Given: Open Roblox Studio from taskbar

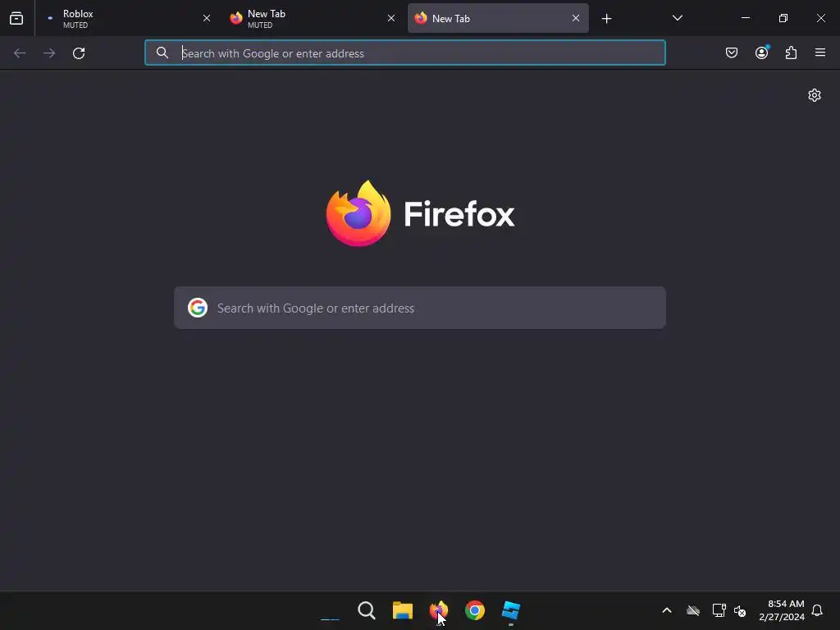Looking at the screenshot, I should pos(511,610).
